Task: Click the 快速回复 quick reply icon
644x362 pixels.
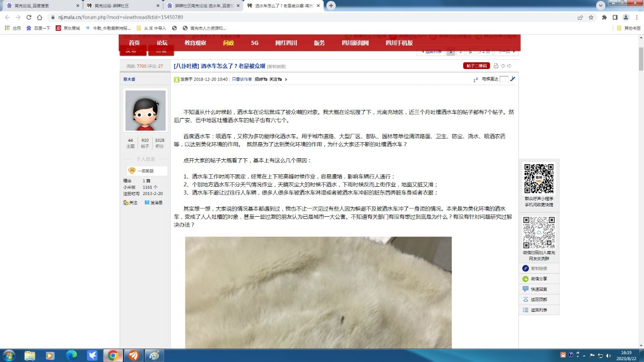Action: click(x=526, y=289)
